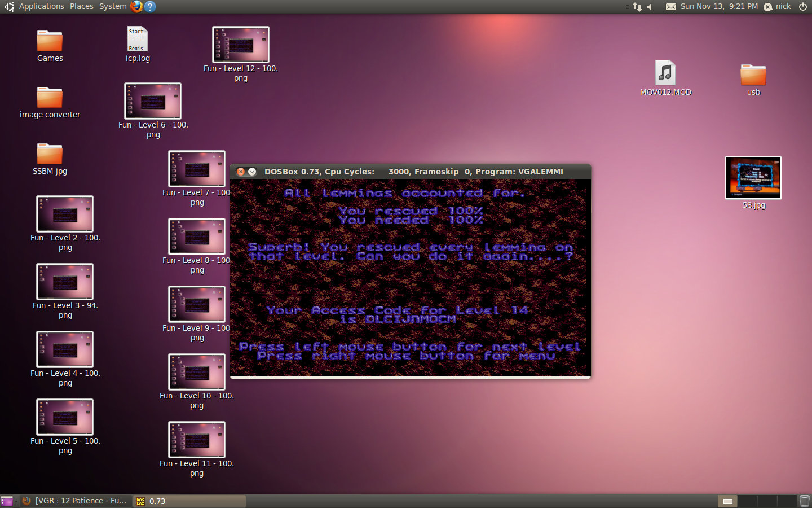Launch Firefox from the top panel

pos(136,6)
